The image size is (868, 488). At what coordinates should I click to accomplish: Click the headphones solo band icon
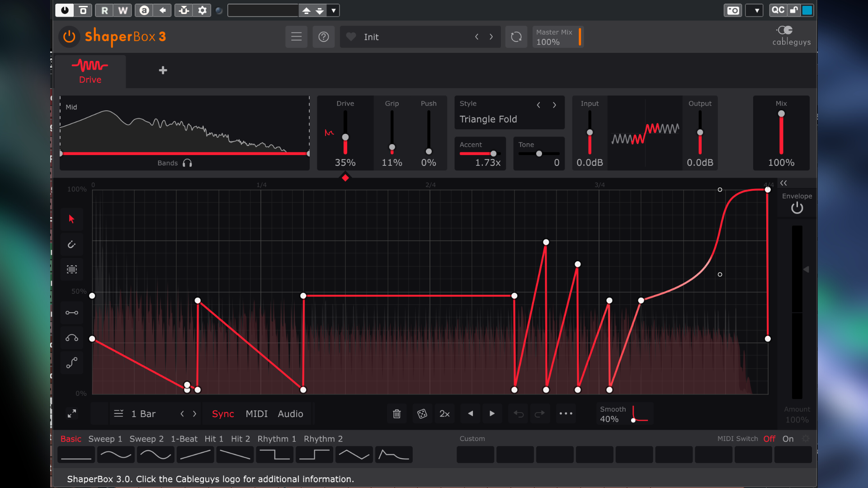tap(187, 163)
